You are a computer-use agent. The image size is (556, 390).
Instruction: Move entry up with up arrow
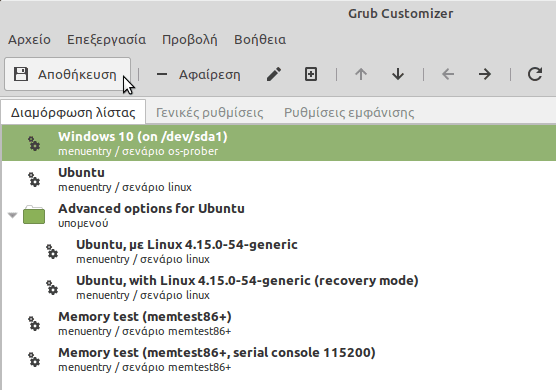coord(361,74)
